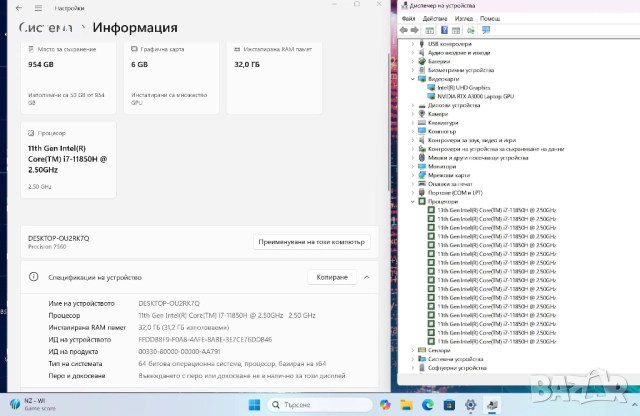Select the device ID value FFDDB8F9
This screenshot has height=416, width=640.
coord(205,340)
